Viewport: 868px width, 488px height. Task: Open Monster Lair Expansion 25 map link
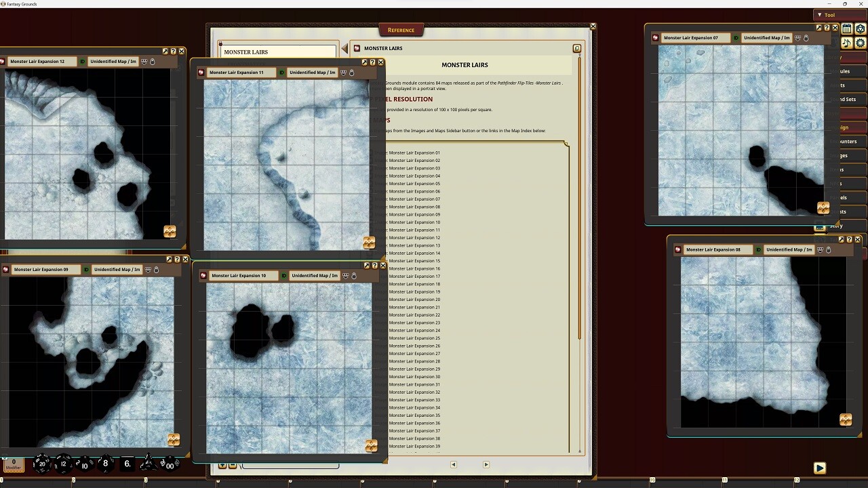click(x=414, y=338)
